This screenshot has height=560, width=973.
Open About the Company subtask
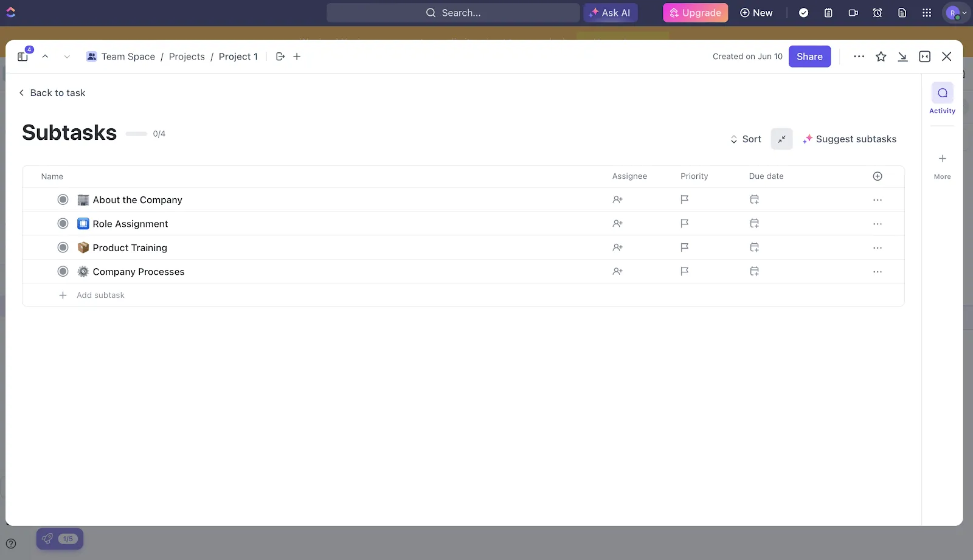pos(137,200)
